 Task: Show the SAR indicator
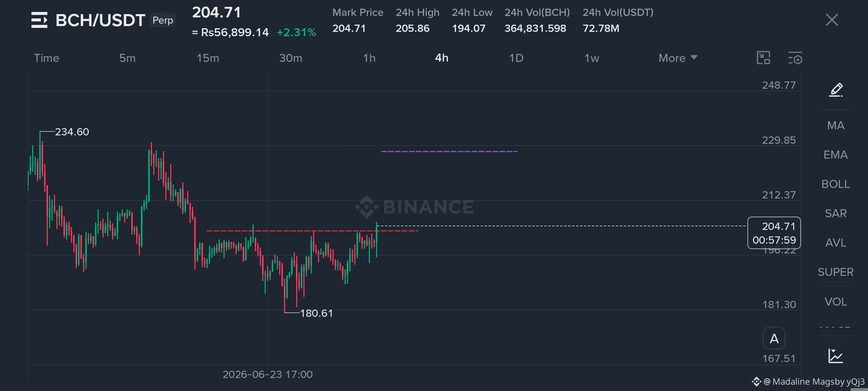click(x=835, y=213)
